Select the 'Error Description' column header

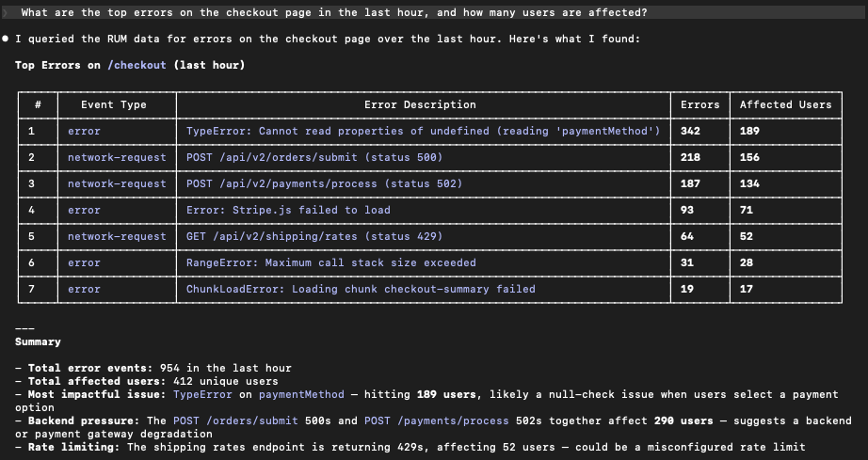tap(420, 104)
